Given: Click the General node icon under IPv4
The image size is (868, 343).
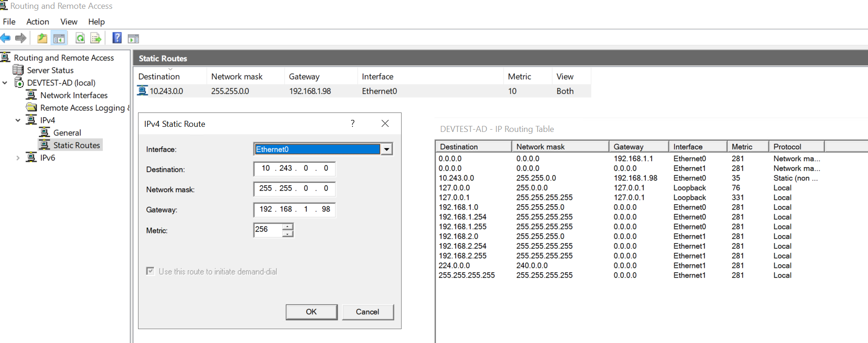Looking at the screenshot, I should [44, 132].
